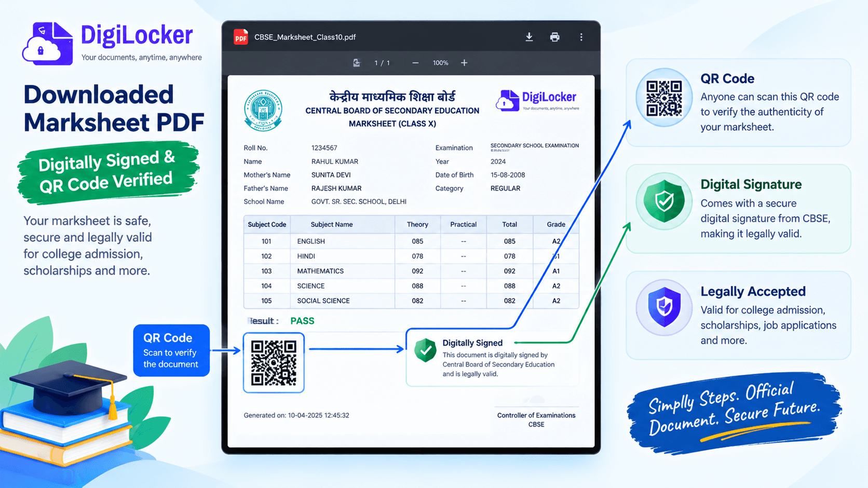Click the result value PASS
Screen dimensions: 868x488
pyautogui.click(x=302, y=321)
